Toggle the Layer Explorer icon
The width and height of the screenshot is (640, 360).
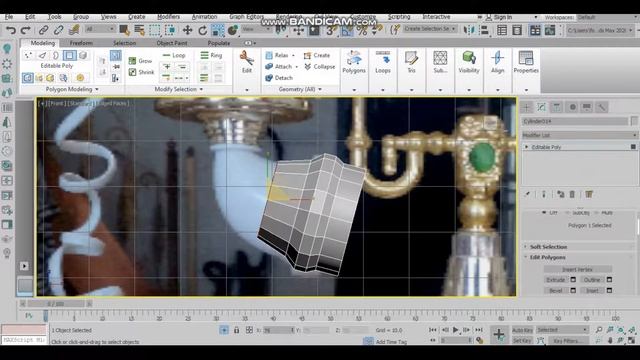tap(517, 30)
